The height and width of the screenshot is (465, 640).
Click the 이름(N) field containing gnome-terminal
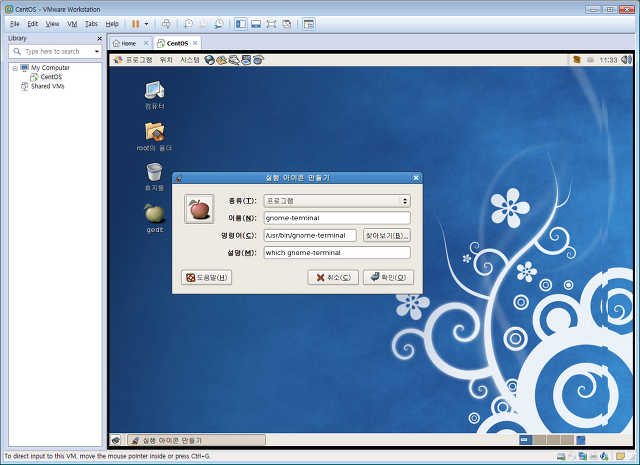tap(337, 218)
